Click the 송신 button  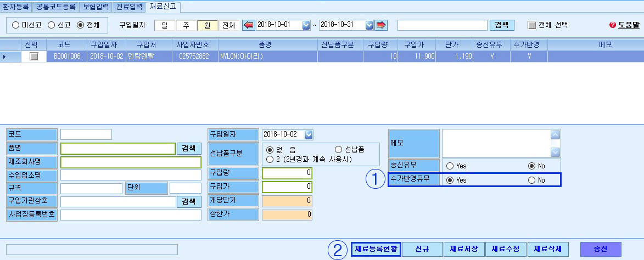point(601,249)
